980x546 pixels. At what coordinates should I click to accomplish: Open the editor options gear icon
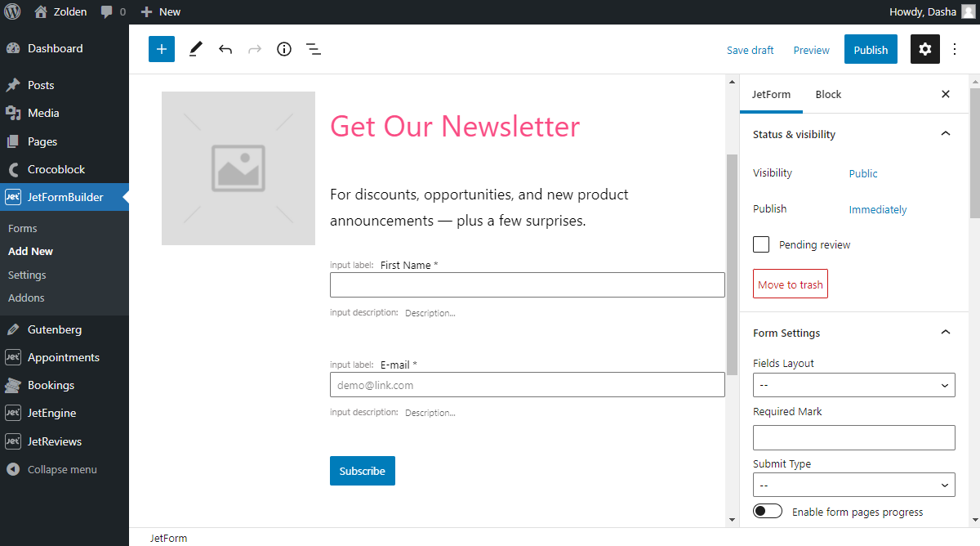tap(924, 49)
